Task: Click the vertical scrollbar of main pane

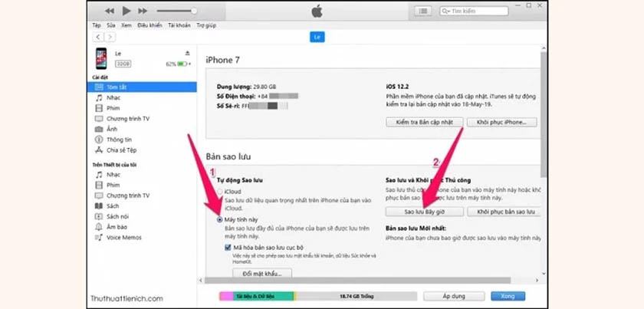Action: [544, 114]
